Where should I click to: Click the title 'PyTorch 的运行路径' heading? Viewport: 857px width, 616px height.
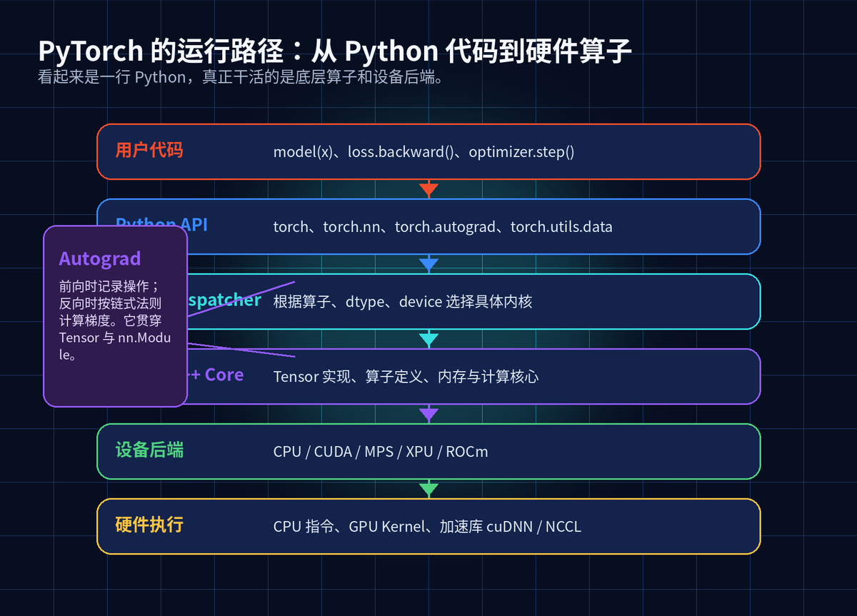pos(335,51)
